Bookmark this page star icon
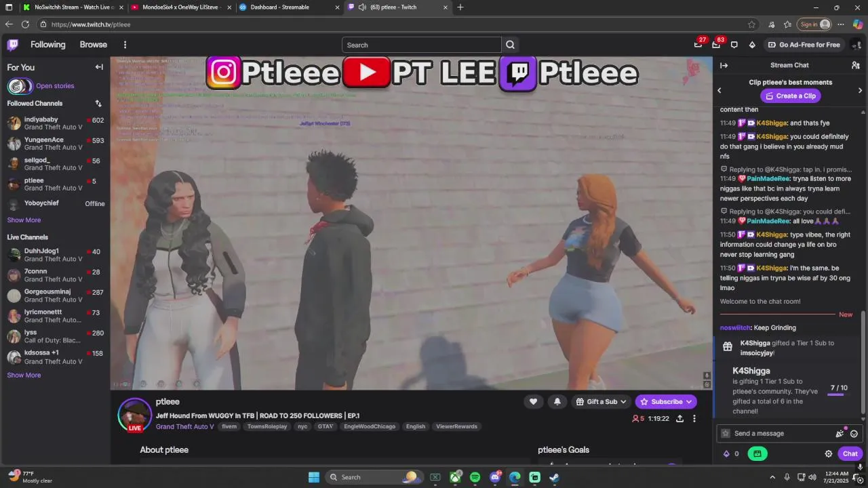The image size is (868, 488). point(752,24)
